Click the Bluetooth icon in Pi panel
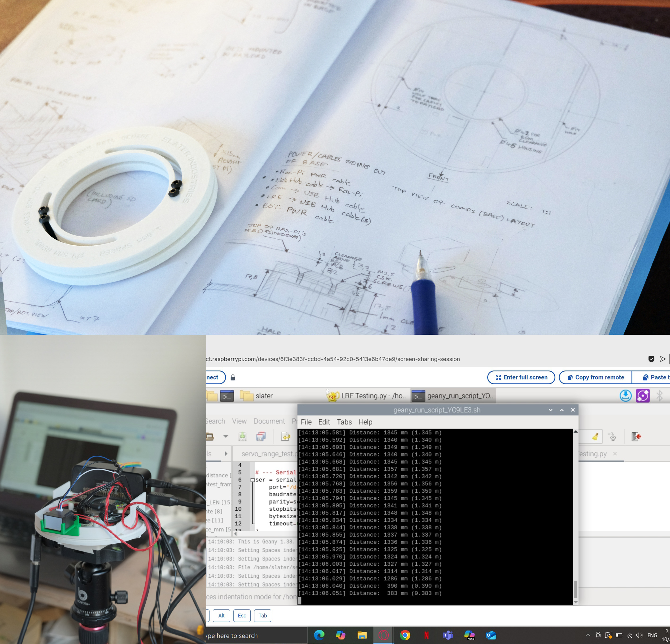The width and height of the screenshot is (670, 644). (660, 396)
